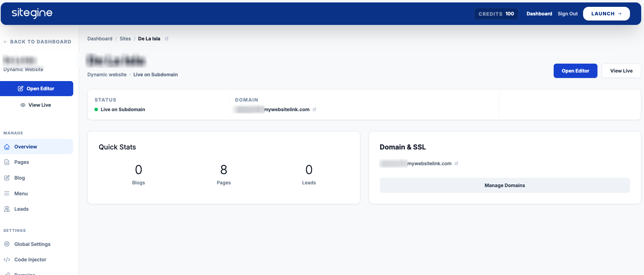Click the View Live button at top right
This screenshot has width=644, height=275.
coord(621,71)
